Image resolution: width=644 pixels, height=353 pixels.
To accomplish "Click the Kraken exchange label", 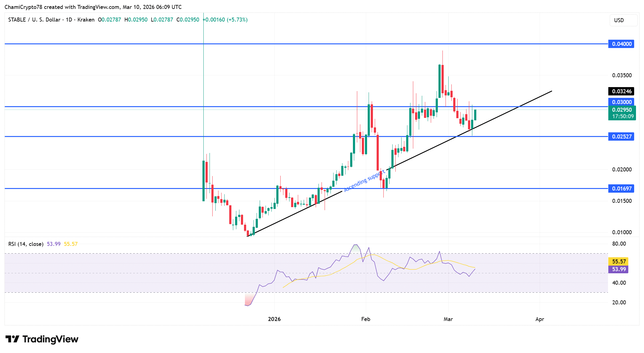I will [x=86, y=19].
